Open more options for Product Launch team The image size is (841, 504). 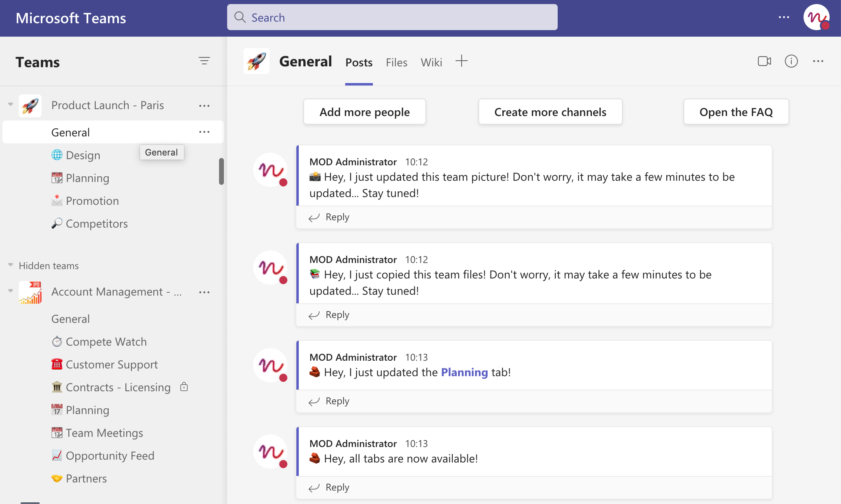point(204,106)
